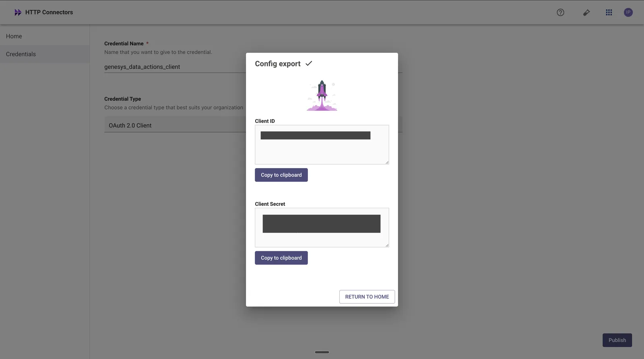Click the Credential Type label
The height and width of the screenshot is (359, 644).
pyautogui.click(x=123, y=99)
